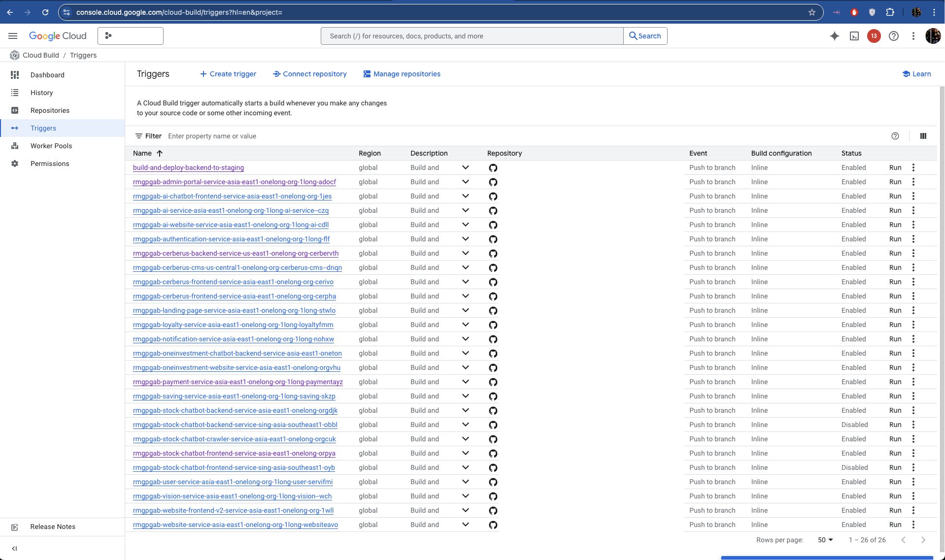Focus the resources search box
The height and width of the screenshot is (560, 945).
[472, 36]
